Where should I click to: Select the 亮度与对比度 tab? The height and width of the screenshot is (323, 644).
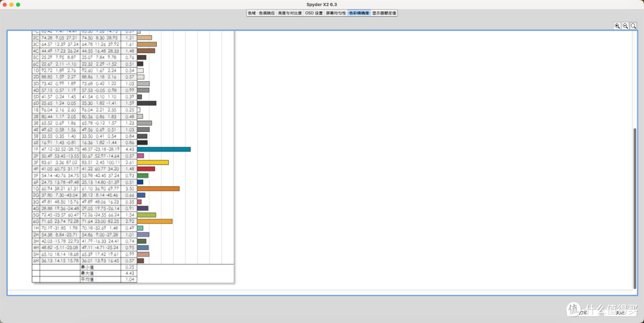tap(290, 13)
